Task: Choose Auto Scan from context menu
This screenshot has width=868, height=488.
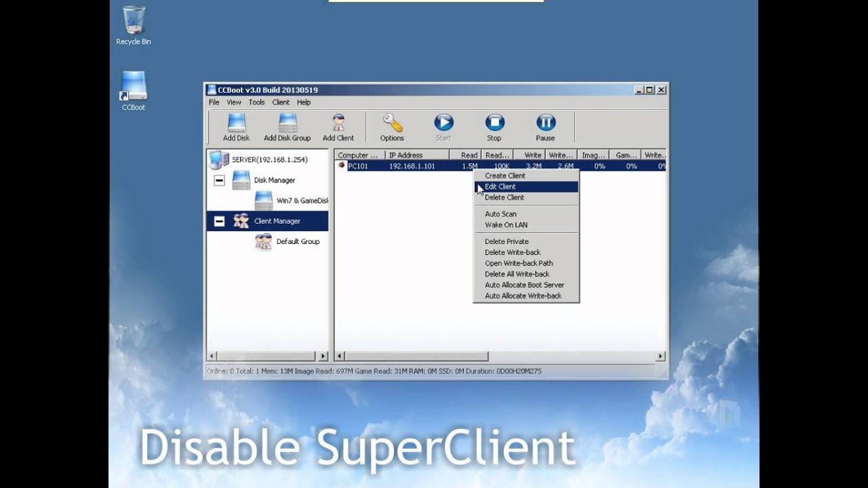Action: 526,213
